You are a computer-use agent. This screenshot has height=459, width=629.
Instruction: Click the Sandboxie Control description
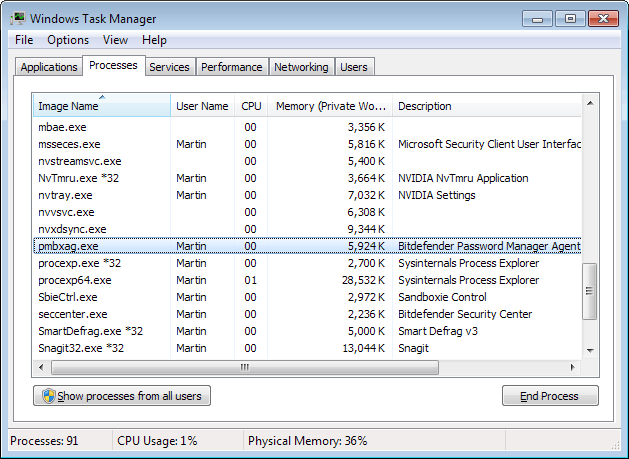[442, 297]
